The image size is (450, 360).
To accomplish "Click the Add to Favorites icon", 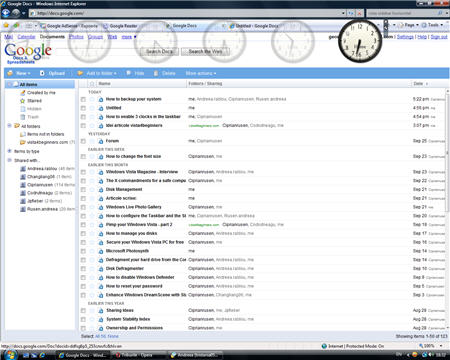I will coord(16,25).
